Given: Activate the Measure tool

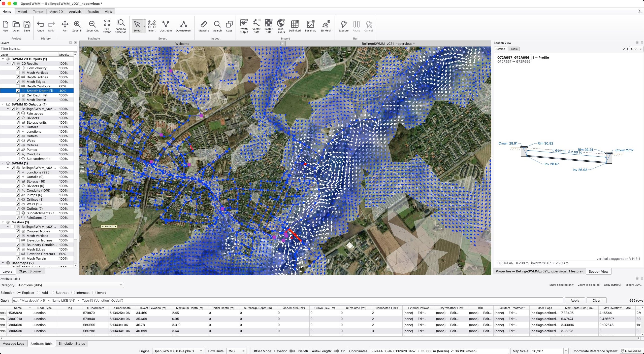Looking at the screenshot, I should point(204,26).
